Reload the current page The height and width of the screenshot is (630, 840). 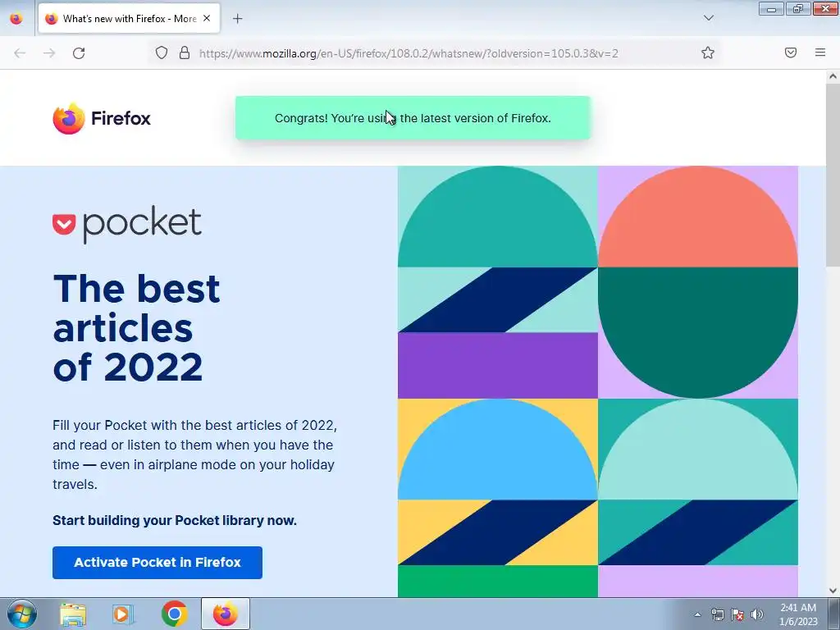[79, 53]
